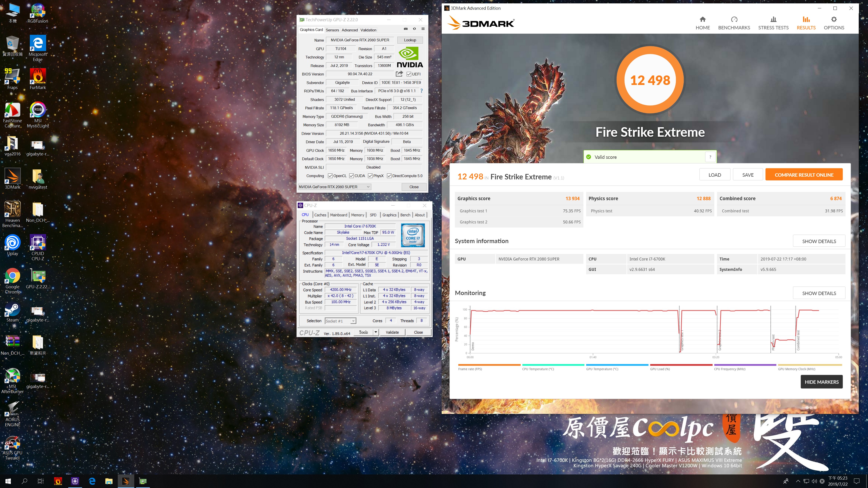
Task: Select the MSI Afterburner desktop icon
Action: click(x=12, y=380)
